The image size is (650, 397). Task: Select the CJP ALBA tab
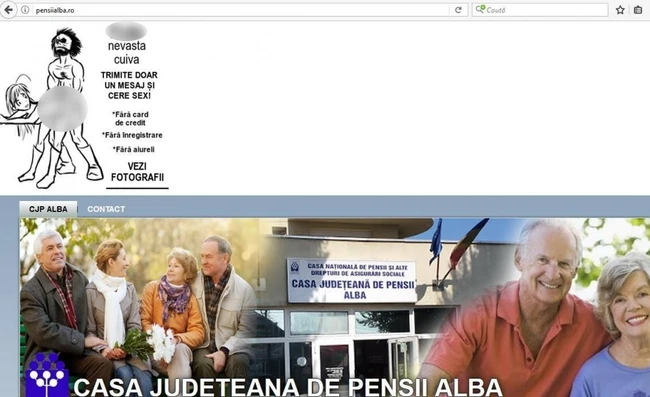(48, 209)
